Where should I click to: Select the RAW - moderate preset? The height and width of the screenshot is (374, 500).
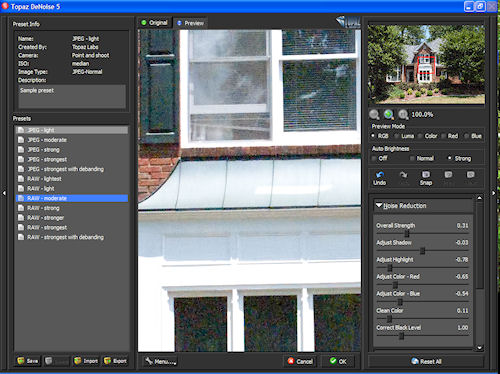point(72,198)
